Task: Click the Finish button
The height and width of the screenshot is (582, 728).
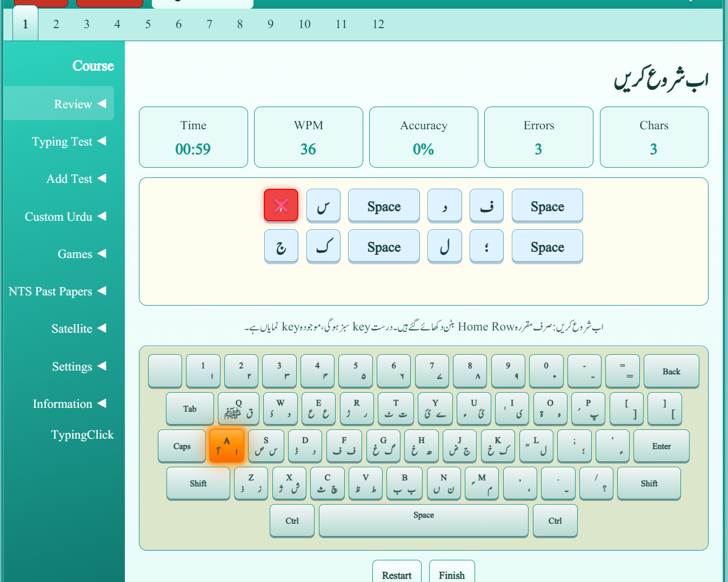Action: [x=452, y=573]
